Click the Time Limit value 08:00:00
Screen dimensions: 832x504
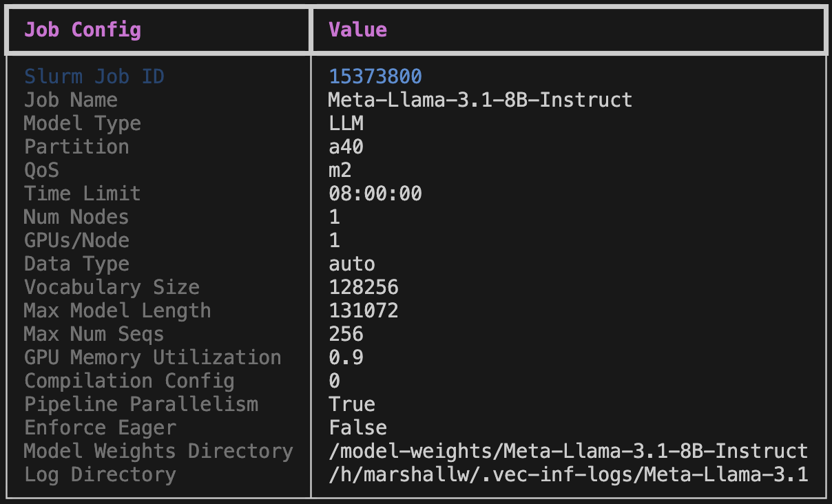point(375,193)
